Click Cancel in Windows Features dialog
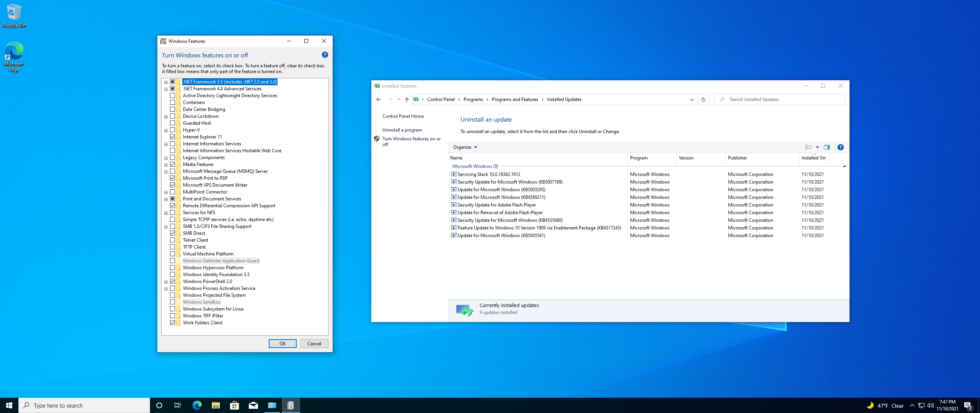 tap(314, 343)
